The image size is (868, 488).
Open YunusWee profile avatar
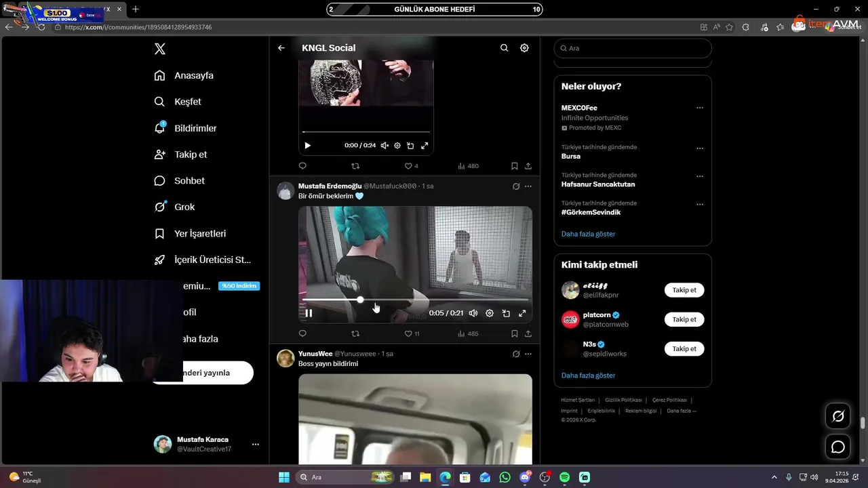click(x=285, y=359)
